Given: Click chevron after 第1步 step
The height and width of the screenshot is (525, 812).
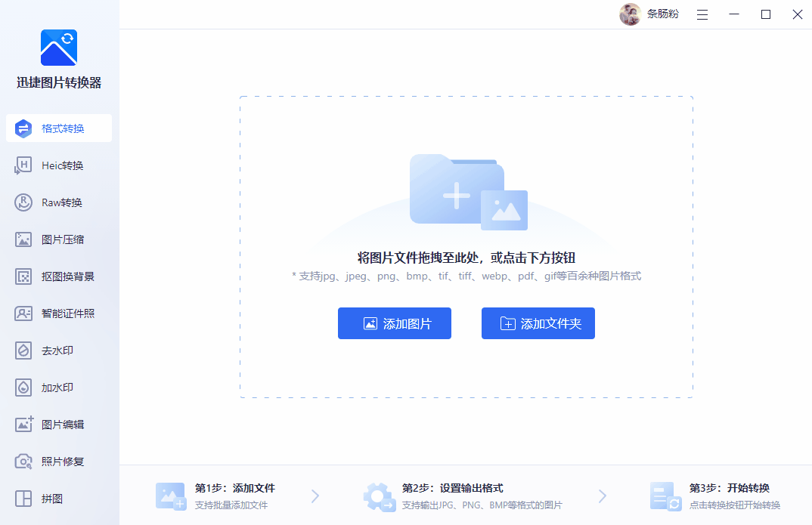Looking at the screenshot, I should pyautogui.click(x=315, y=496).
